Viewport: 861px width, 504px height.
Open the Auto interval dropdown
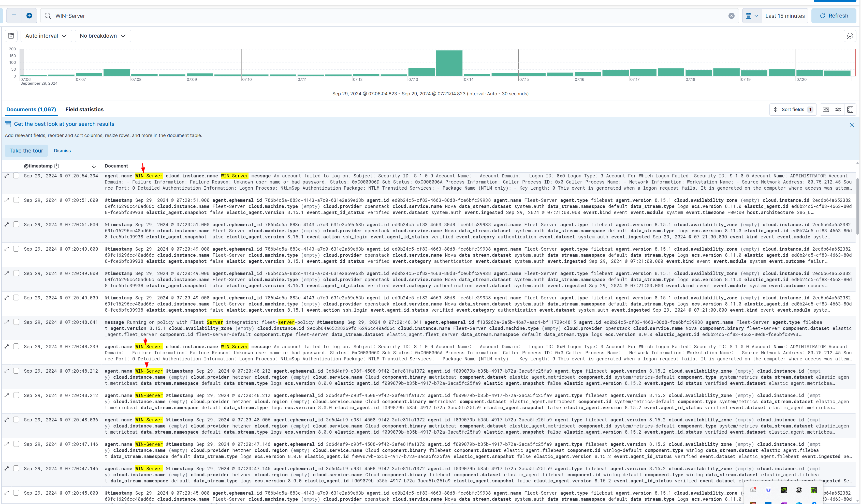46,36
